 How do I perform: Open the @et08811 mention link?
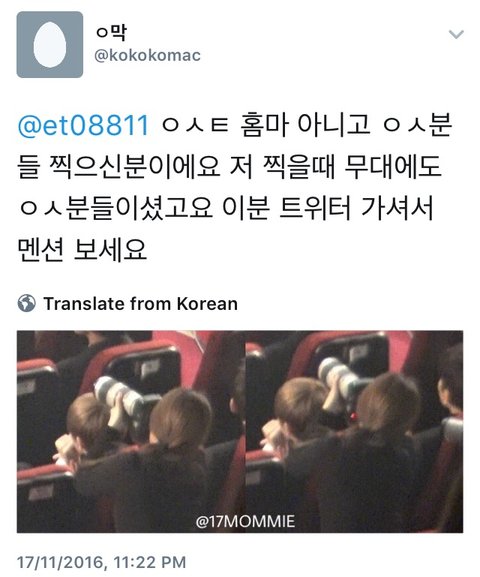[x=83, y=125]
